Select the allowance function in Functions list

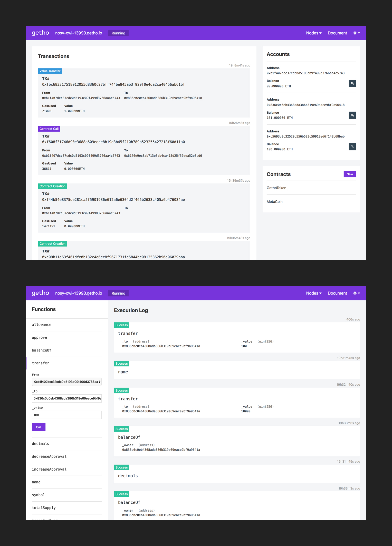click(x=42, y=325)
